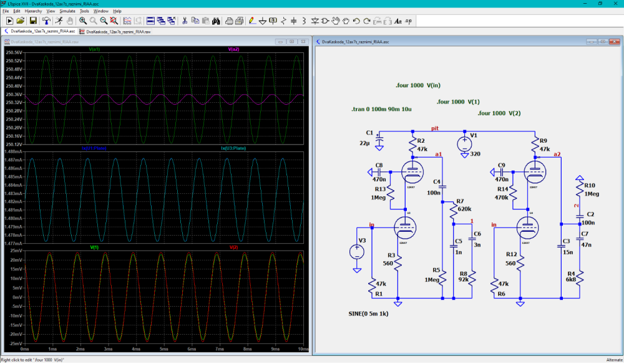Select the Text Aa tool
The image size is (624, 364).
point(398,21)
